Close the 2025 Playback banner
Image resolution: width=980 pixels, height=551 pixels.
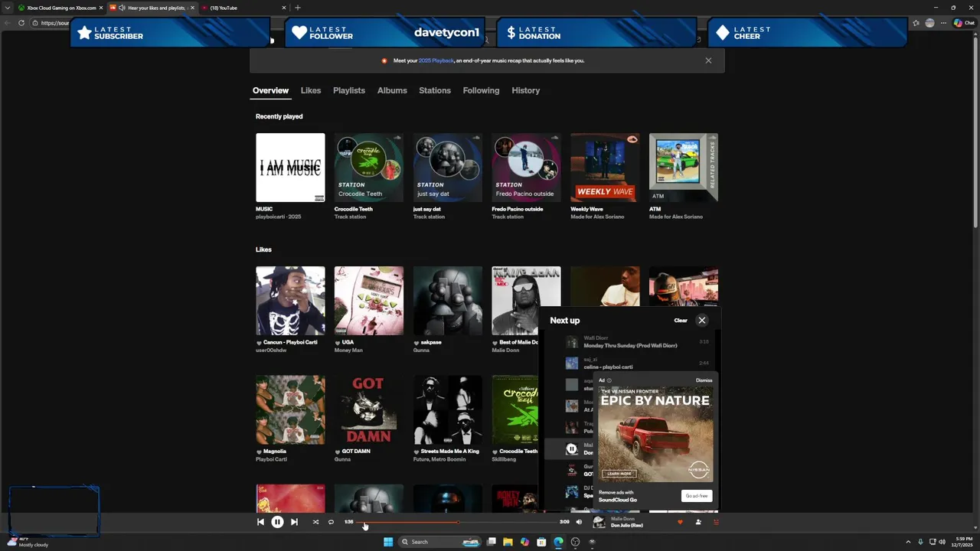click(x=708, y=60)
